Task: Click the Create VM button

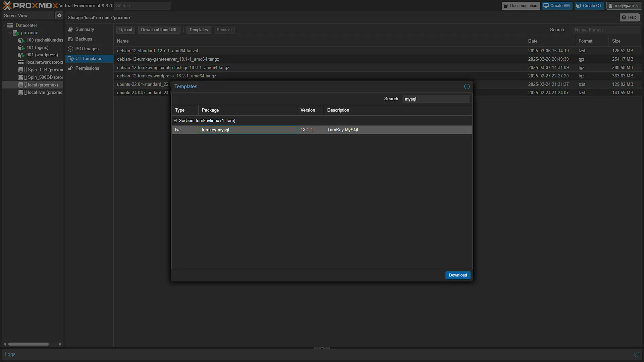Action: (557, 6)
